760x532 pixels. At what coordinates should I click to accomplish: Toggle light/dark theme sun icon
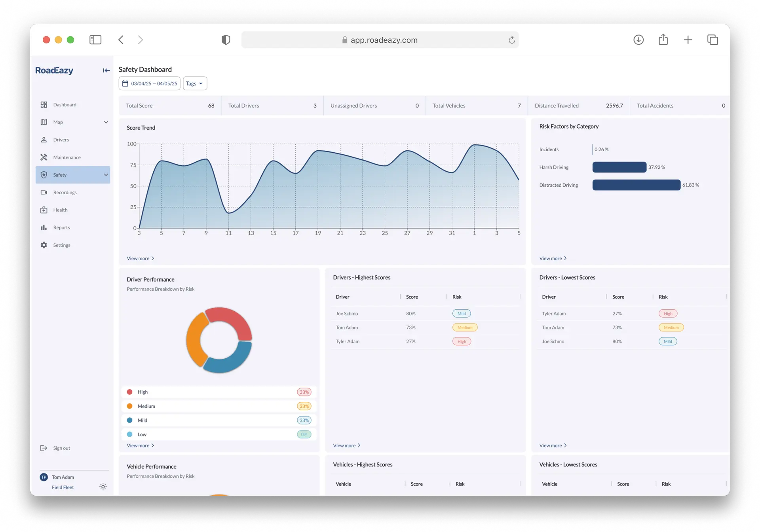click(x=103, y=487)
